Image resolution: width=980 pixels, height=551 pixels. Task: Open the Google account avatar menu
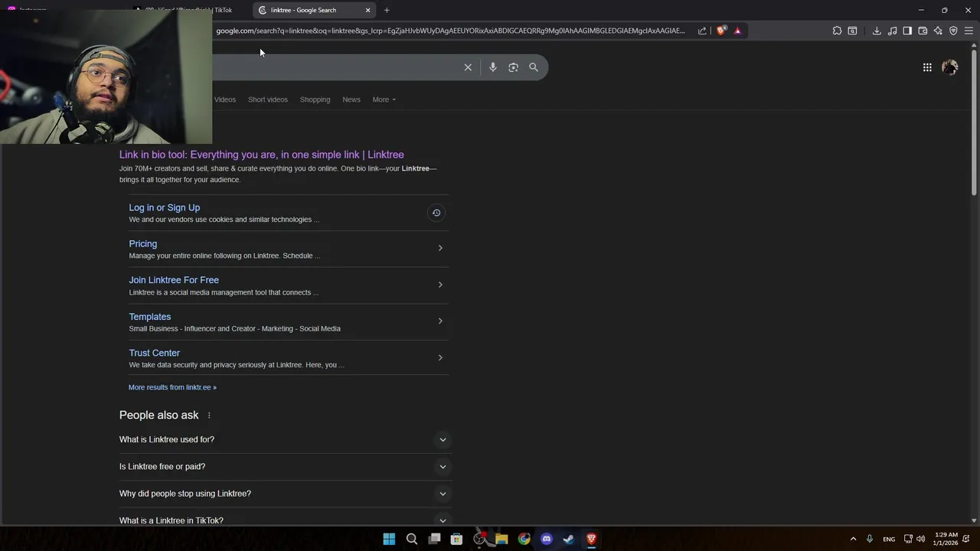point(950,67)
